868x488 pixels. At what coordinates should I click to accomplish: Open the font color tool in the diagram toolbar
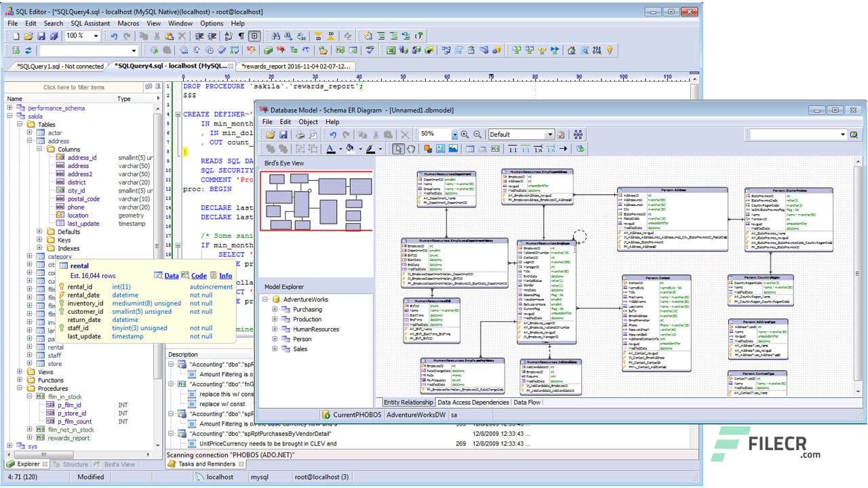coord(331,148)
